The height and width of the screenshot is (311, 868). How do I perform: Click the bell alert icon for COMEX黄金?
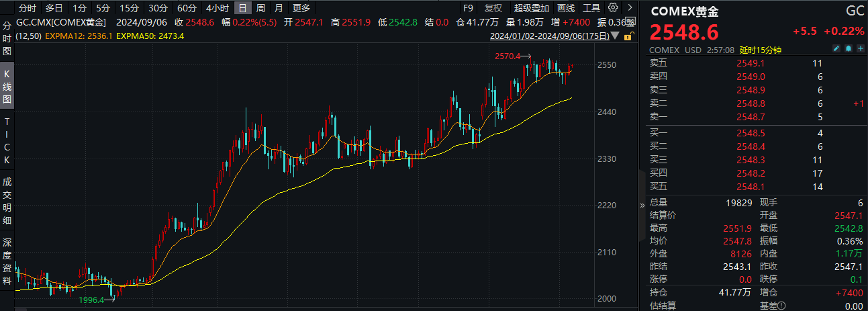pyautogui.click(x=848, y=49)
